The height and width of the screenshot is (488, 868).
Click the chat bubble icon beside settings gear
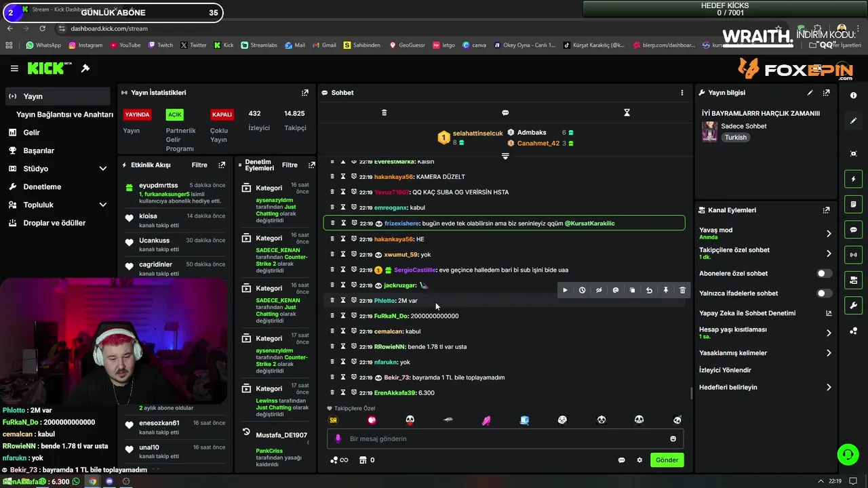tap(621, 460)
